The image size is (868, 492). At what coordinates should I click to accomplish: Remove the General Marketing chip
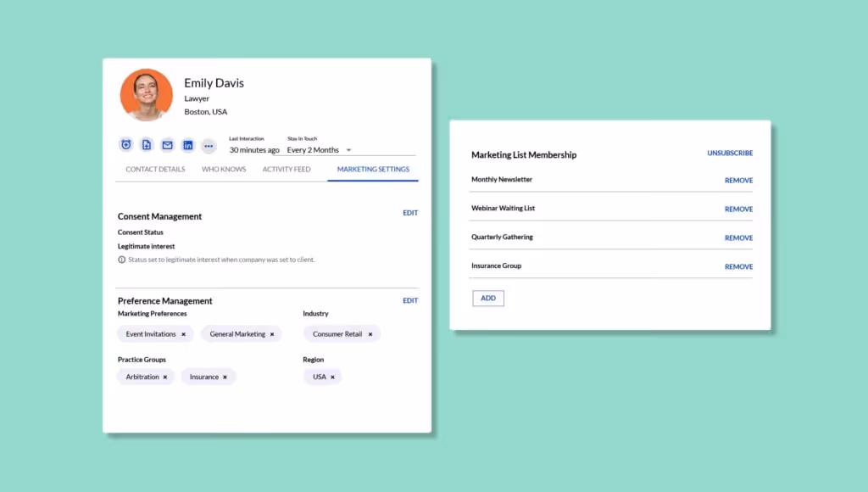coord(272,334)
